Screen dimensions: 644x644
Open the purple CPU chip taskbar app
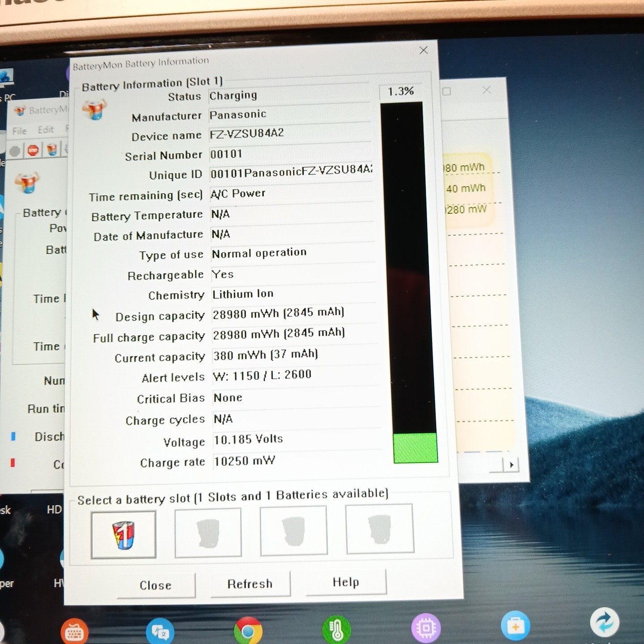click(x=426, y=627)
